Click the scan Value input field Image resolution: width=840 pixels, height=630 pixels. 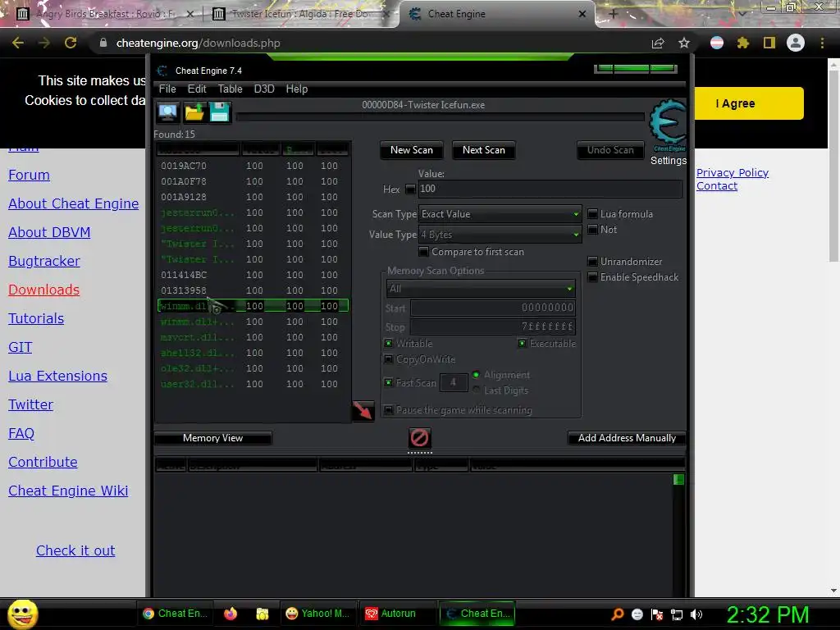point(550,189)
